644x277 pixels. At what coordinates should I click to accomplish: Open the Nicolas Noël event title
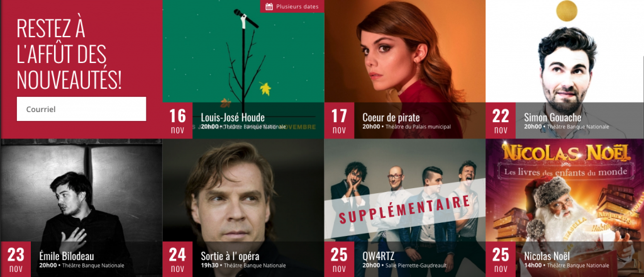point(547,256)
